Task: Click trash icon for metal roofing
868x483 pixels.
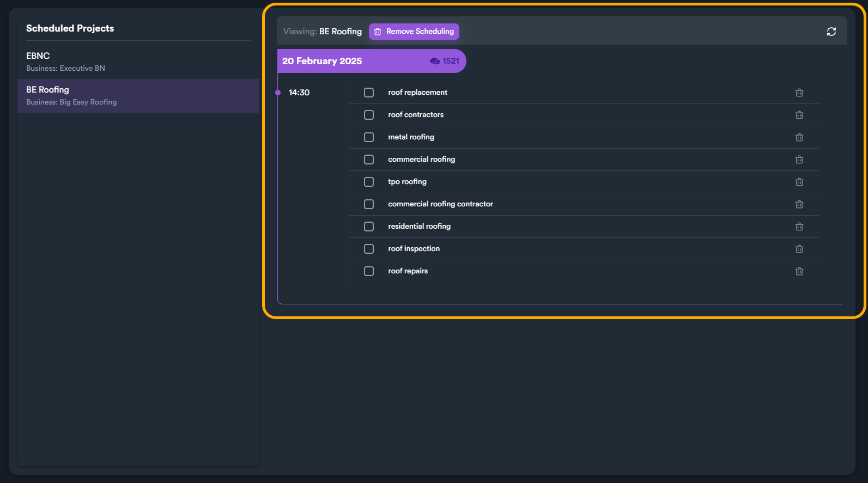Action: [799, 137]
